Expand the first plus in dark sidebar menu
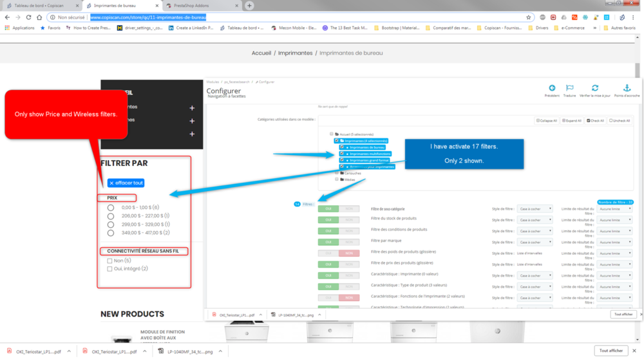 (x=192, y=108)
